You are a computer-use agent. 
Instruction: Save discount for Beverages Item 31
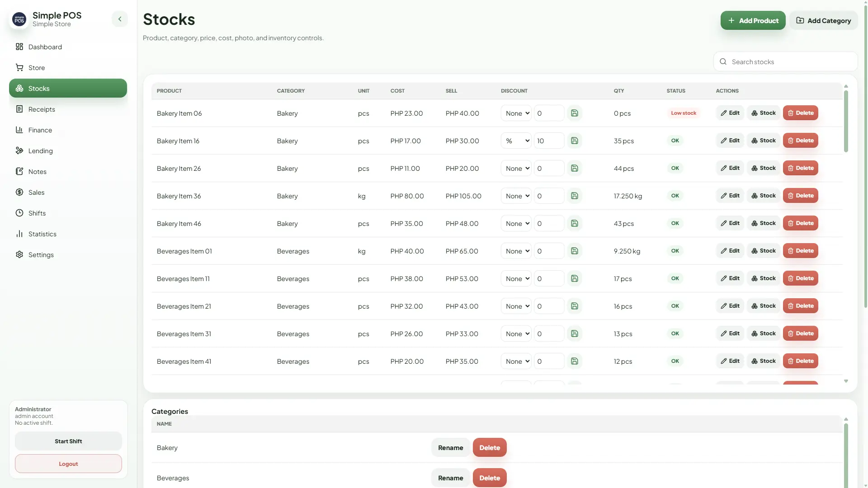point(575,333)
